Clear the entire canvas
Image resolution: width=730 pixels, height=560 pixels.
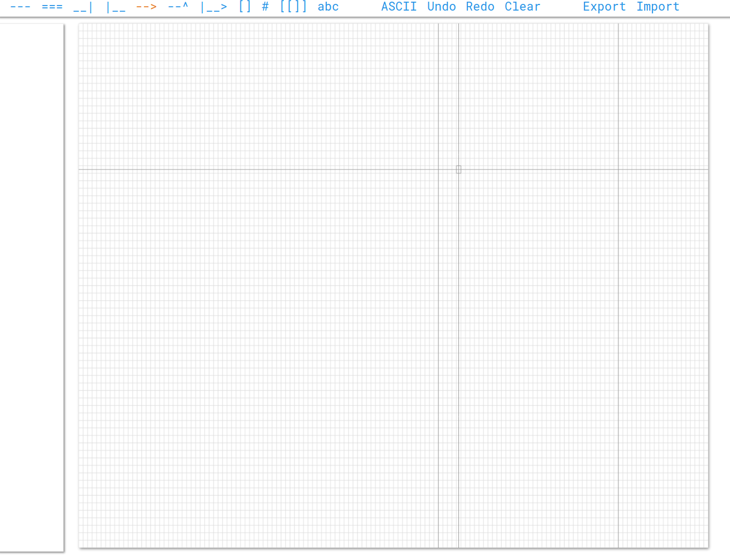pos(523,7)
